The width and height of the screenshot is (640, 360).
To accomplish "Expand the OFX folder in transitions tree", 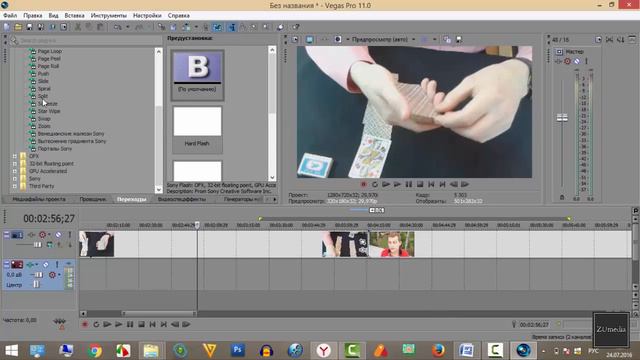I will (15, 156).
